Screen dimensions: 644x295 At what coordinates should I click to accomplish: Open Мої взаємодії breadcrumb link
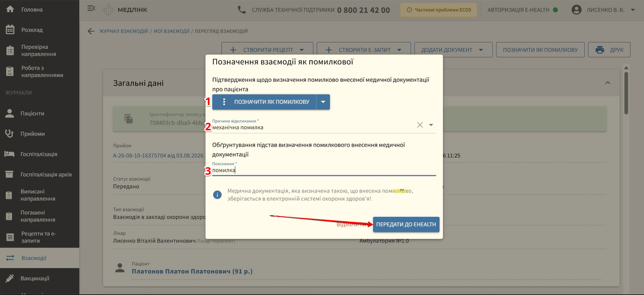tap(171, 31)
